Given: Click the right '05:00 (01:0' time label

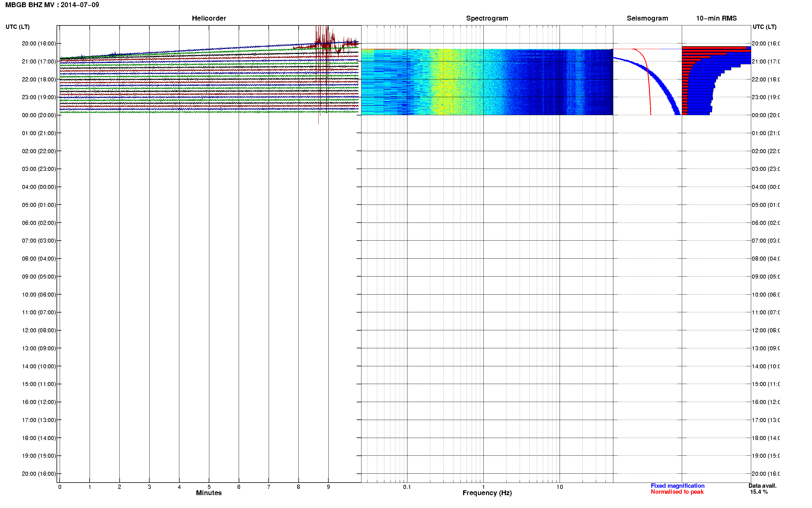Looking at the screenshot, I should (x=766, y=205).
